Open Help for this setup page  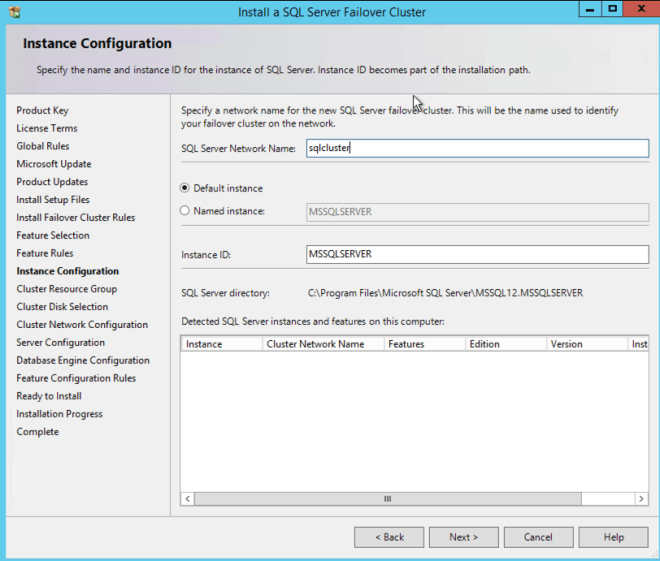(613, 537)
